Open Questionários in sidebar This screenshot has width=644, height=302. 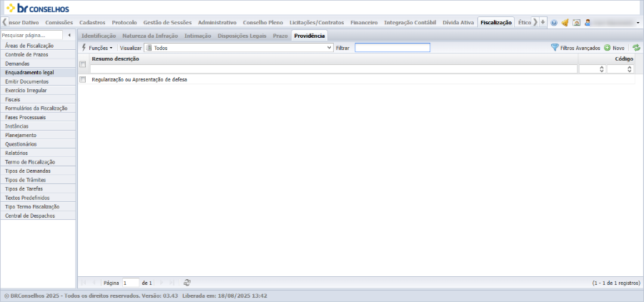click(38, 144)
